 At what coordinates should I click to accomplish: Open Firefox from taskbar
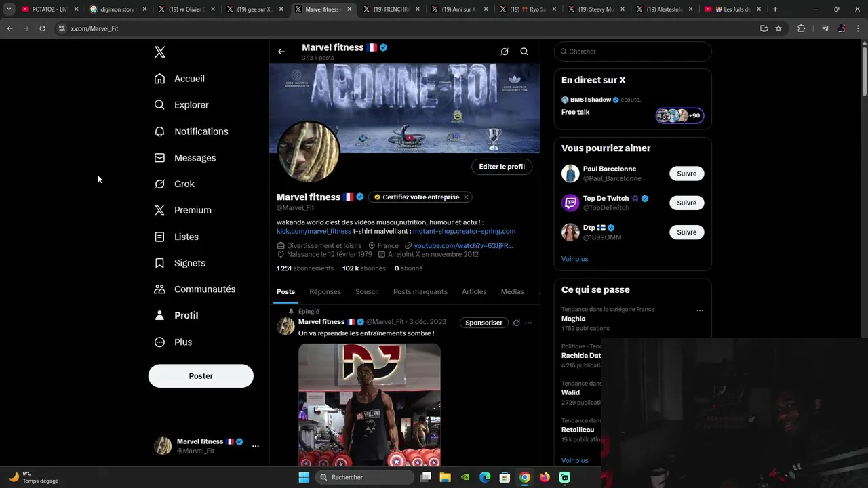pyautogui.click(x=545, y=477)
